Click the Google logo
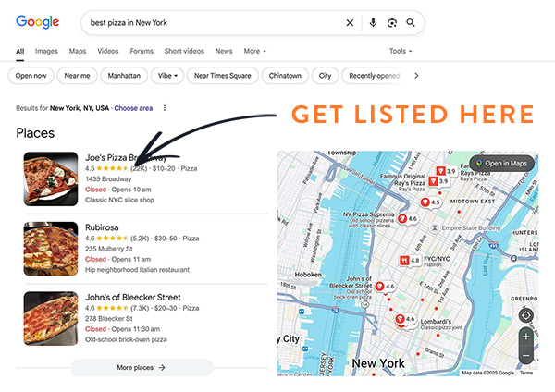This screenshot has height=392, width=555. click(38, 22)
